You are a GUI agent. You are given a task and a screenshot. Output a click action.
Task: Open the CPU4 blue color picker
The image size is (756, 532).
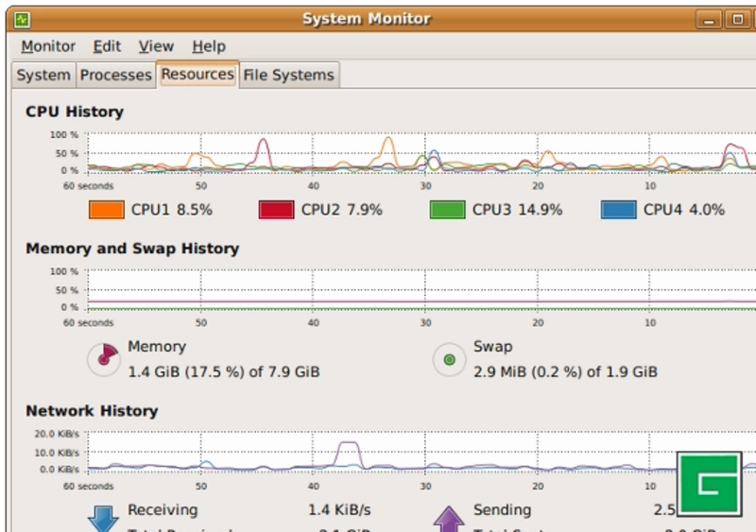click(x=618, y=209)
